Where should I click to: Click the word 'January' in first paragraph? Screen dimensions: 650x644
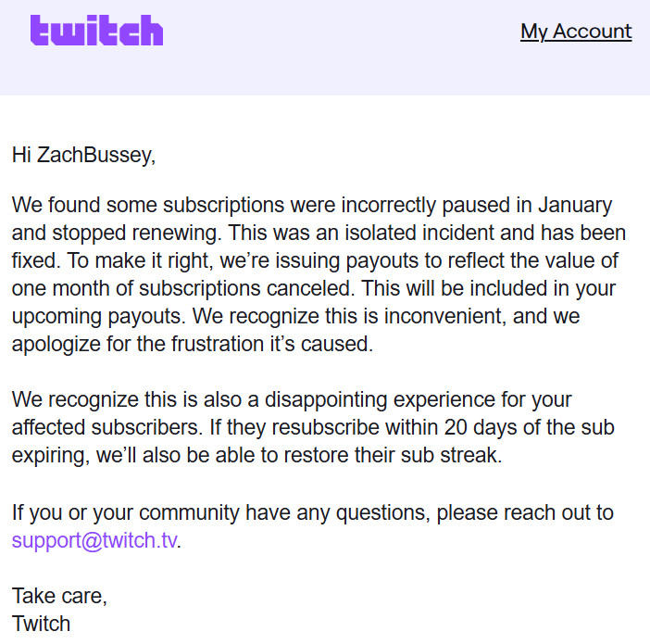575,205
